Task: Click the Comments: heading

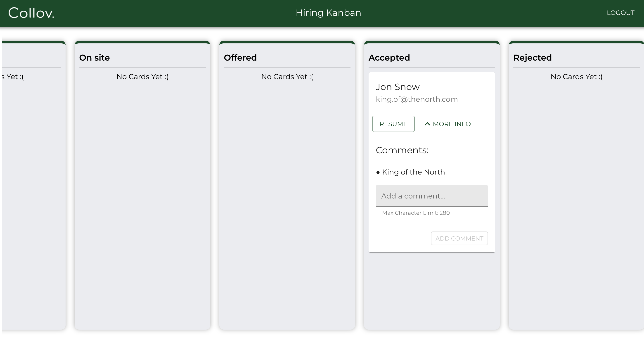Action: (402, 150)
